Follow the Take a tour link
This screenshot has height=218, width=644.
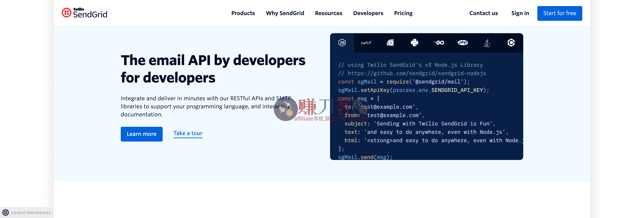188,133
